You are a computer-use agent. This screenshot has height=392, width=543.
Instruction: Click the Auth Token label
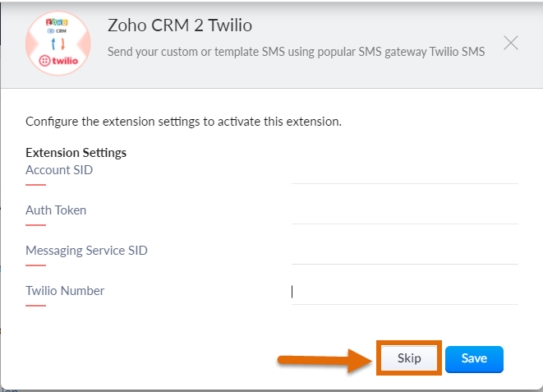coord(56,210)
